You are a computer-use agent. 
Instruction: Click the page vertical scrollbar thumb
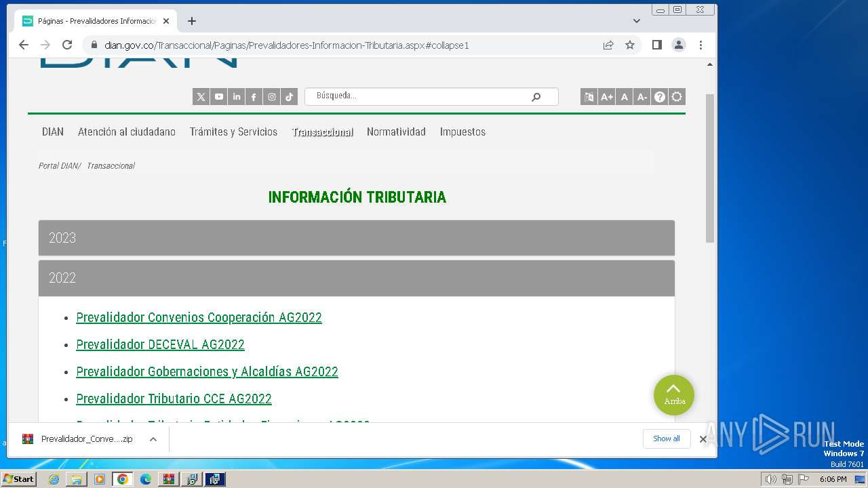[710, 168]
